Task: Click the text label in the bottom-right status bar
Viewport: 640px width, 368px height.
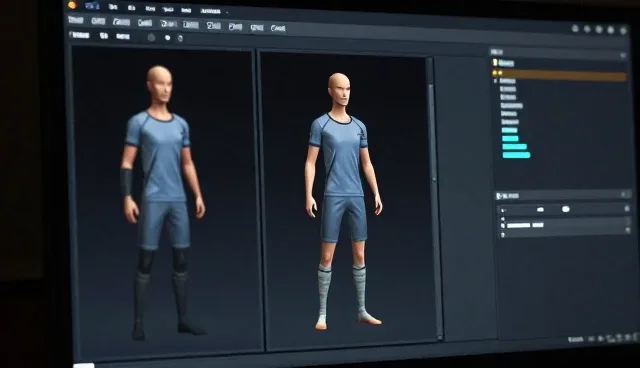Action: tap(576, 339)
